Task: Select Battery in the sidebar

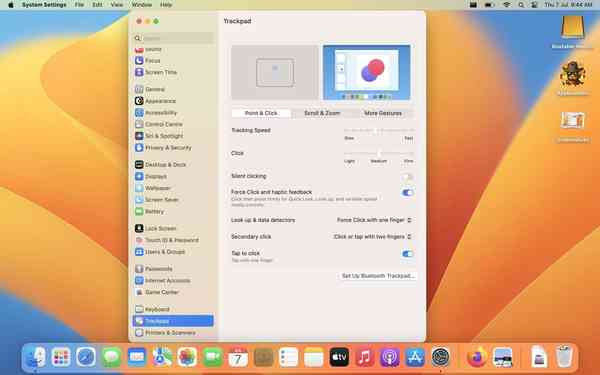Action: pyautogui.click(x=173, y=211)
